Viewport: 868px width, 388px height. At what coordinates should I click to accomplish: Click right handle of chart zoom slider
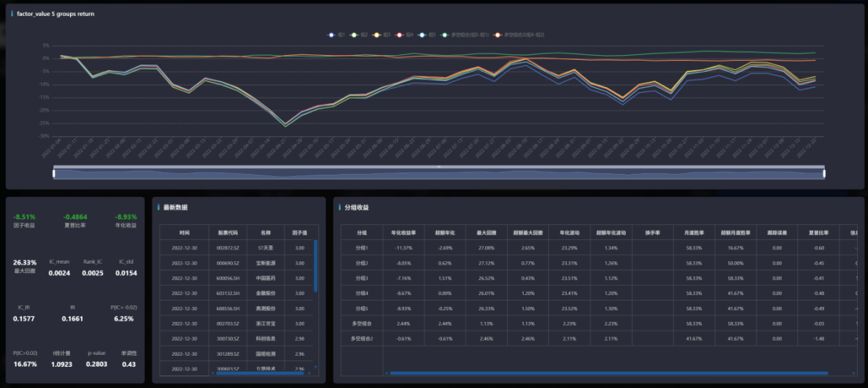[x=824, y=172]
